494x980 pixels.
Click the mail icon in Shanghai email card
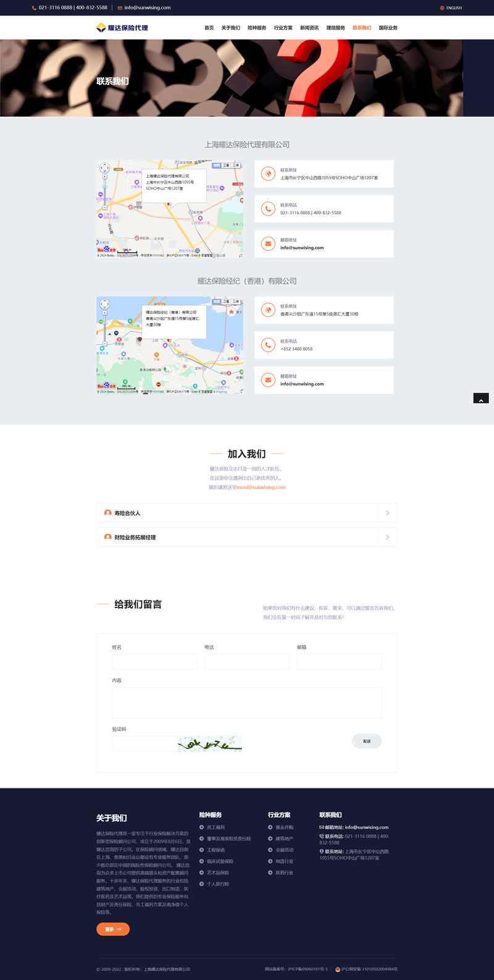point(268,244)
